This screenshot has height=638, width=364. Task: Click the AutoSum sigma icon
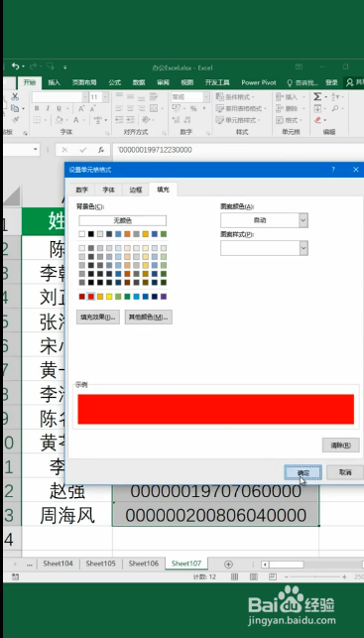point(317,97)
